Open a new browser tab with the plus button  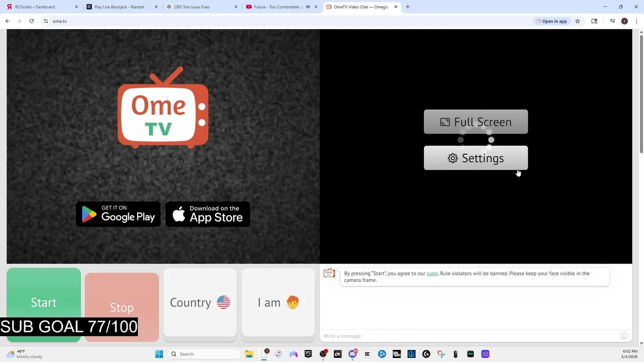(408, 7)
